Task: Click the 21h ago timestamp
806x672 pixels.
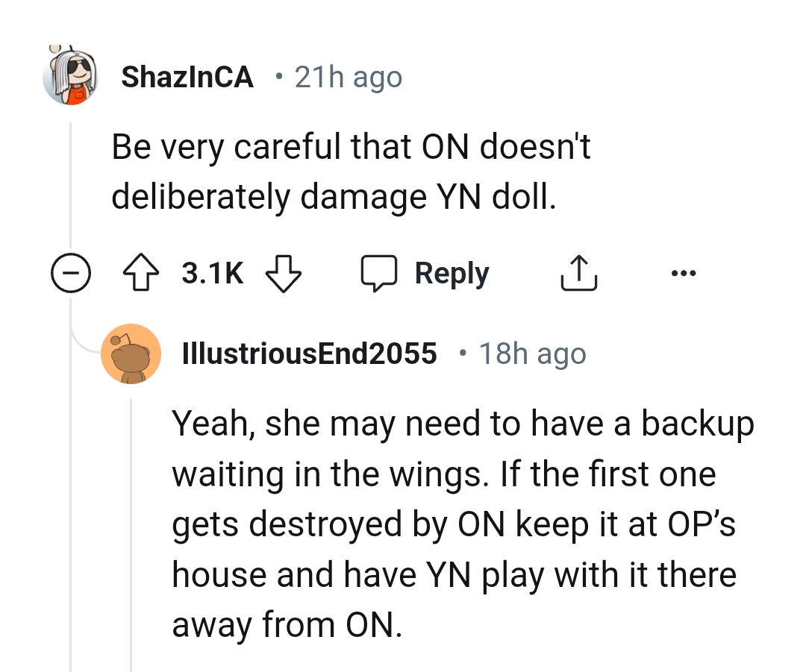Action: coord(348,75)
